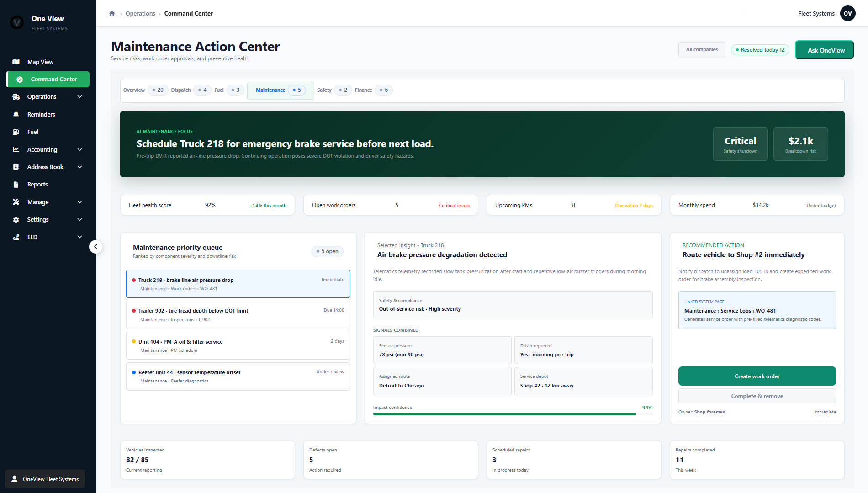This screenshot has width=868, height=493.
Task: Click Service depot Shop #2 tile
Action: tap(583, 381)
